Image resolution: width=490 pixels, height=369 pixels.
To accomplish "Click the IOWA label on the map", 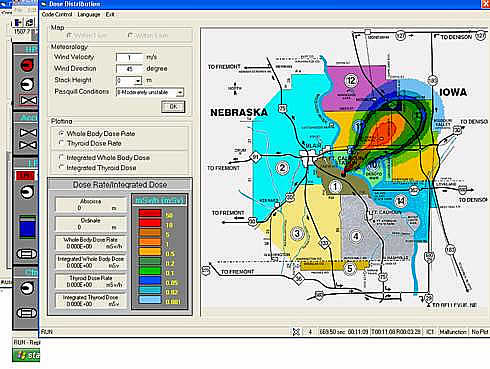I will point(453,92).
